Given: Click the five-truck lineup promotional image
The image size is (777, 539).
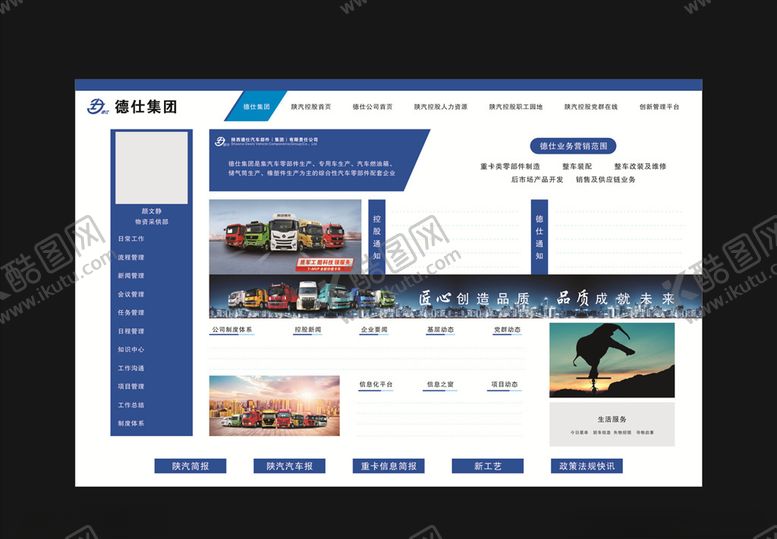Looking at the screenshot, I should point(285,237).
